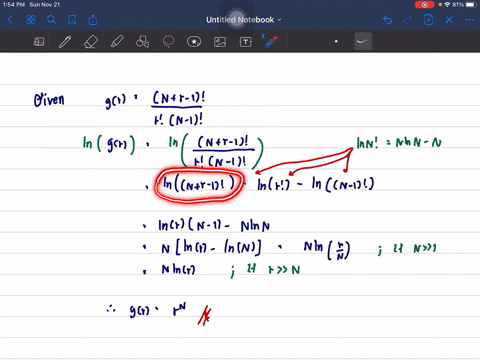480x360 pixels.
Task: Select the Image insert tool
Action: [x=220, y=42]
